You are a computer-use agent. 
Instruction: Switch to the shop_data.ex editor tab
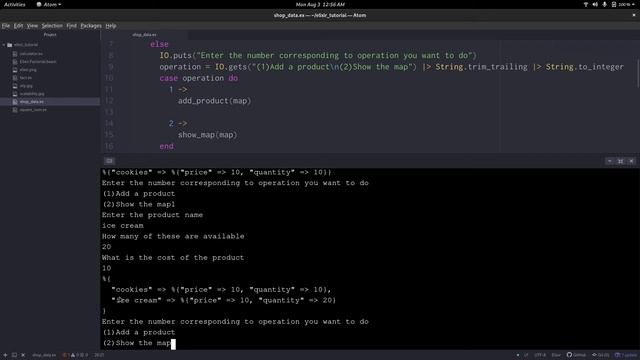[144, 35]
